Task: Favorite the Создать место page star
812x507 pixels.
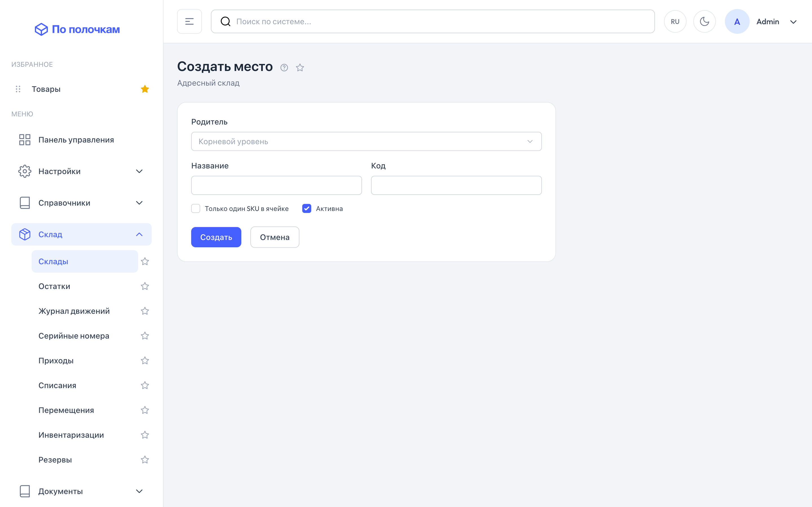Action: (300, 68)
